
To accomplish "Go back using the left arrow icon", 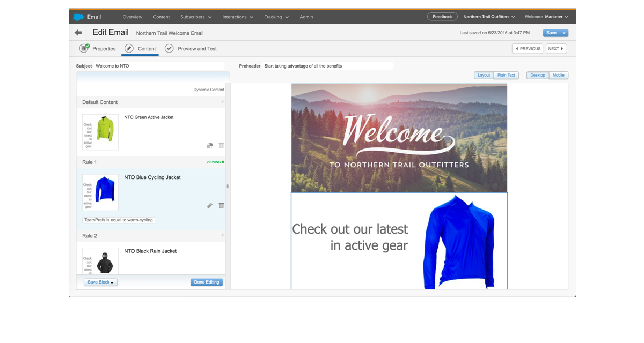I will pyautogui.click(x=78, y=33).
